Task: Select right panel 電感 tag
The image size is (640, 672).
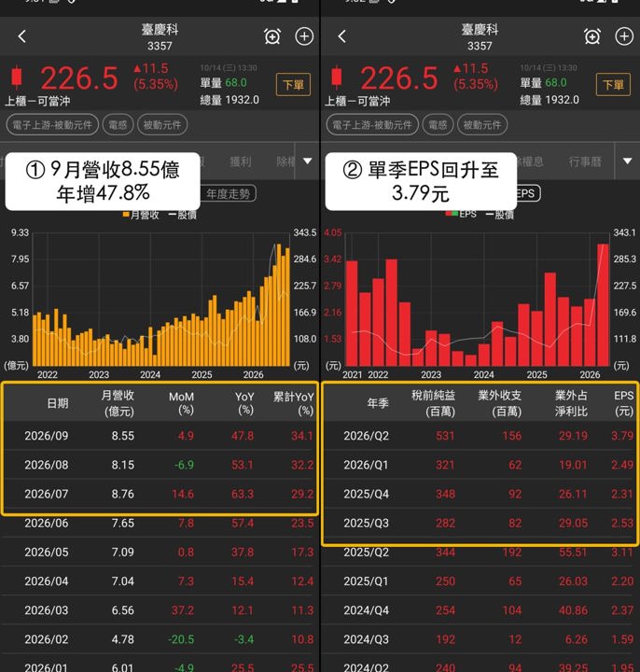Action: [x=438, y=125]
